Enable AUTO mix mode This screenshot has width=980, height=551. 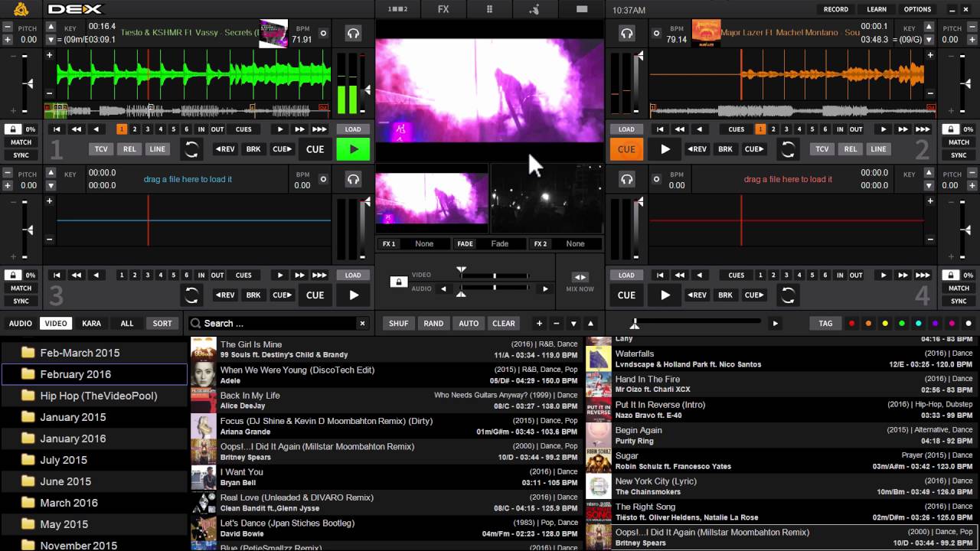pyautogui.click(x=469, y=324)
